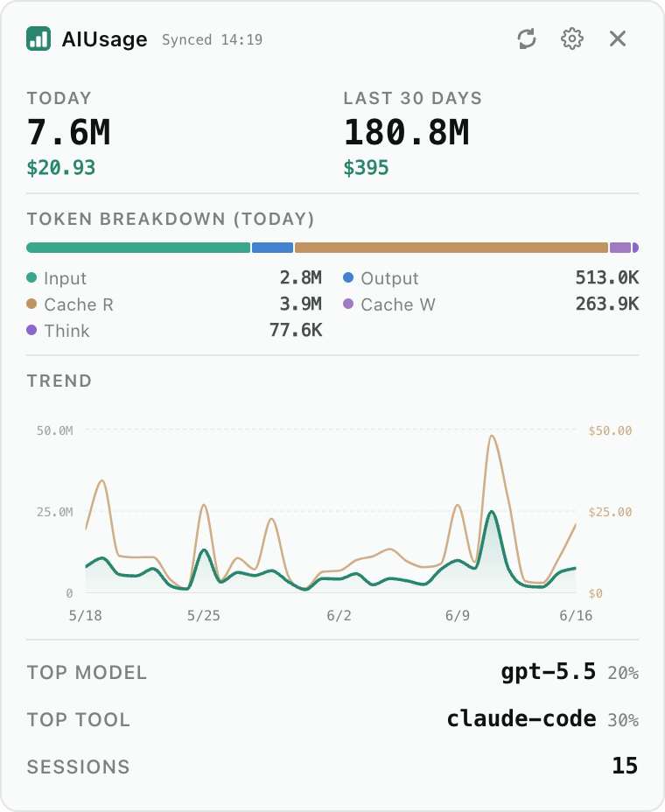This screenshot has height=812, width=665.
Task: Click the 30-day cost '$395'
Action: click(366, 168)
